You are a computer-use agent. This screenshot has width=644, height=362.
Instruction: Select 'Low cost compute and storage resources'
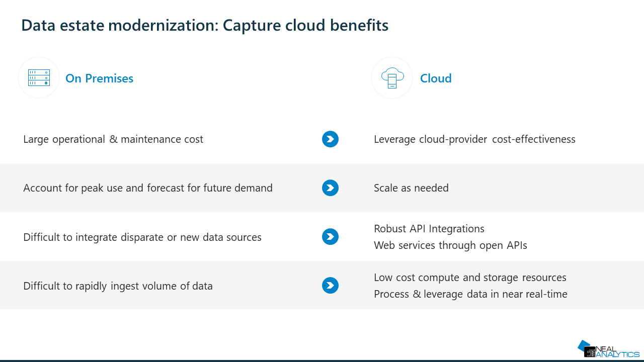coord(470,278)
